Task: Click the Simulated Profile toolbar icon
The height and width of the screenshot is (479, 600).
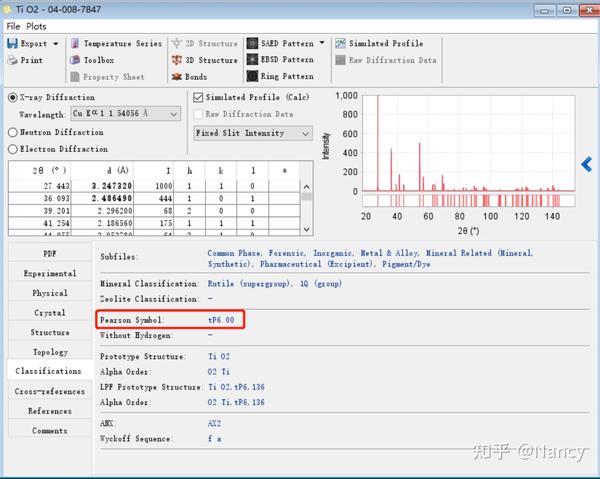Action: tap(340, 43)
